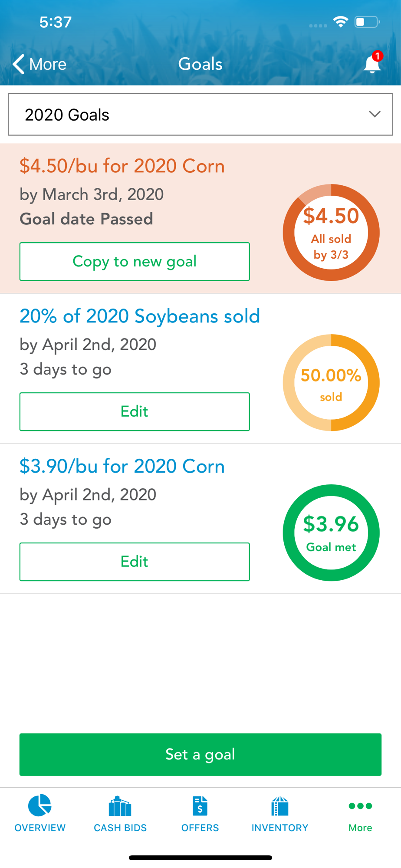
Task: Open the notifications bell icon
Action: [x=372, y=63]
